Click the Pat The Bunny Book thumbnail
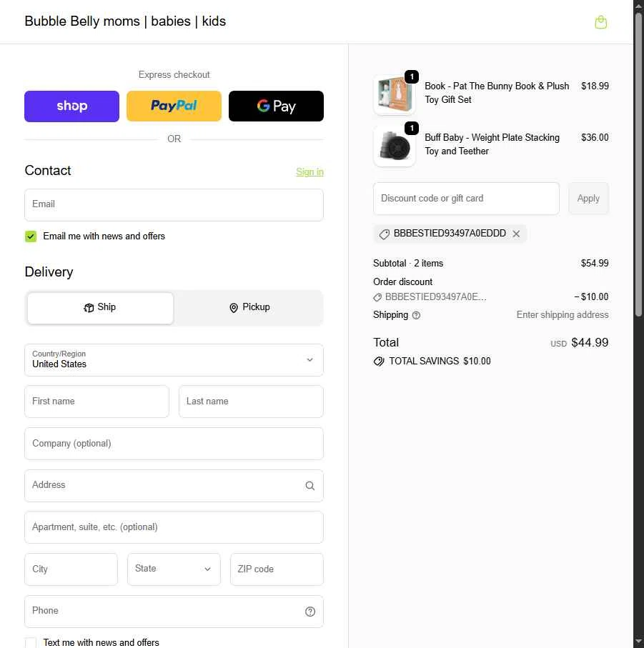The width and height of the screenshot is (644, 648). pyautogui.click(x=394, y=94)
